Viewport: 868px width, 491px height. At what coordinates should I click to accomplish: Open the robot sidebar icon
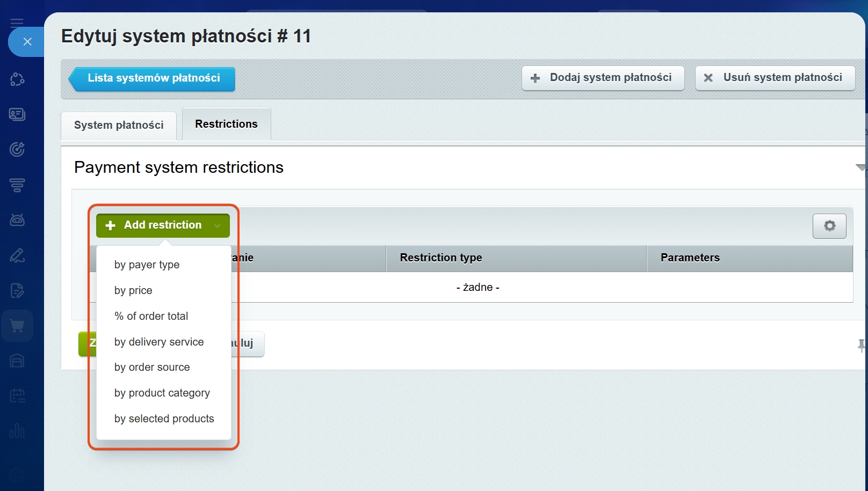[x=17, y=220]
